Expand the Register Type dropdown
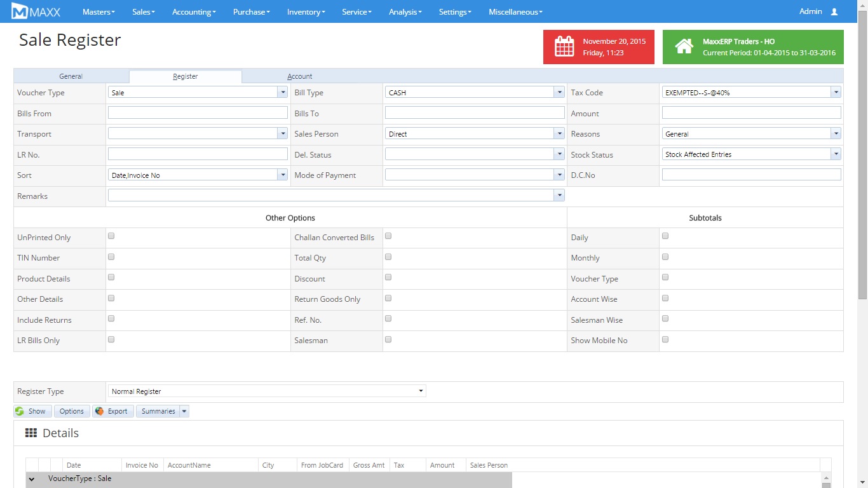Image resolution: width=868 pixels, height=488 pixels. click(x=267, y=391)
